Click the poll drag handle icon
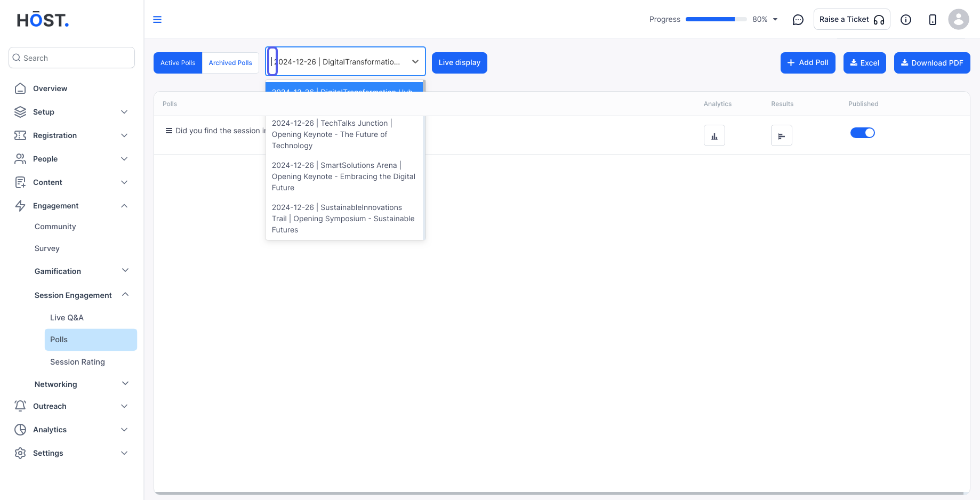This screenshot has height=500, width=980. [168, 131]
